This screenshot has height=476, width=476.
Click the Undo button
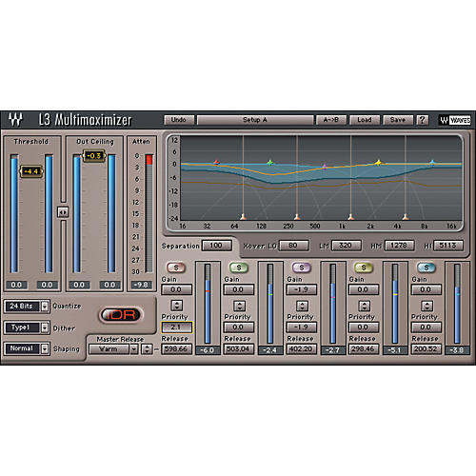point(179,120)
